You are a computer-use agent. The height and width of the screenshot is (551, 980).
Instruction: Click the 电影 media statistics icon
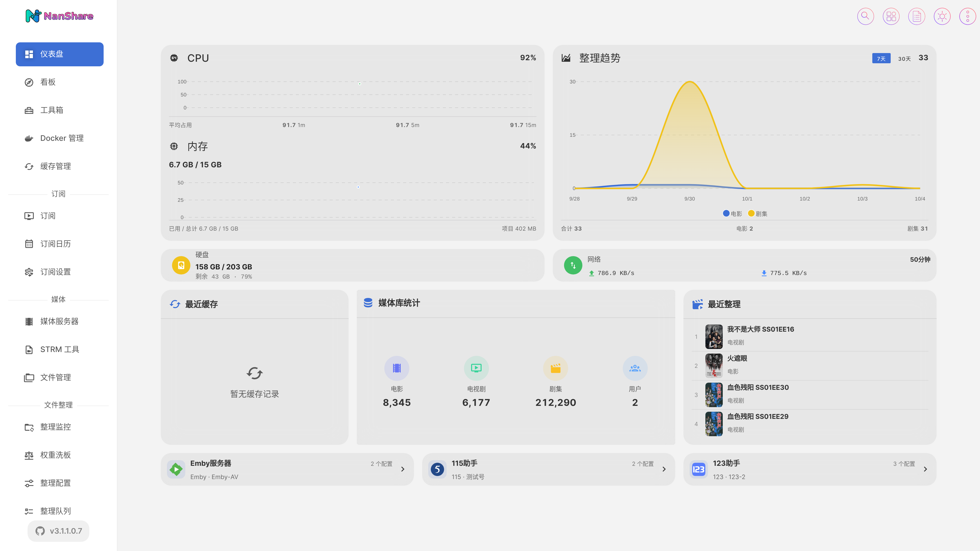tap(397, 368)
